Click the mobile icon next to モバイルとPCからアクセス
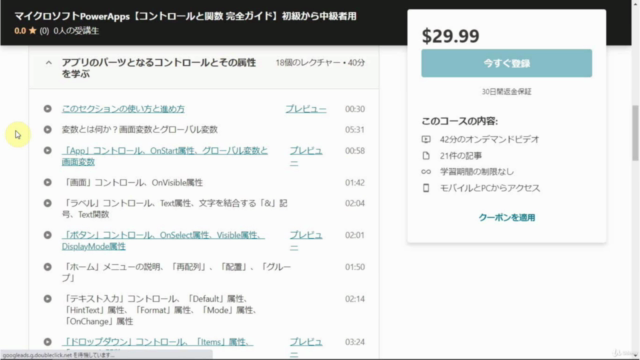The height and width of the screenshot is (360, 640). [x=426, y=188]
